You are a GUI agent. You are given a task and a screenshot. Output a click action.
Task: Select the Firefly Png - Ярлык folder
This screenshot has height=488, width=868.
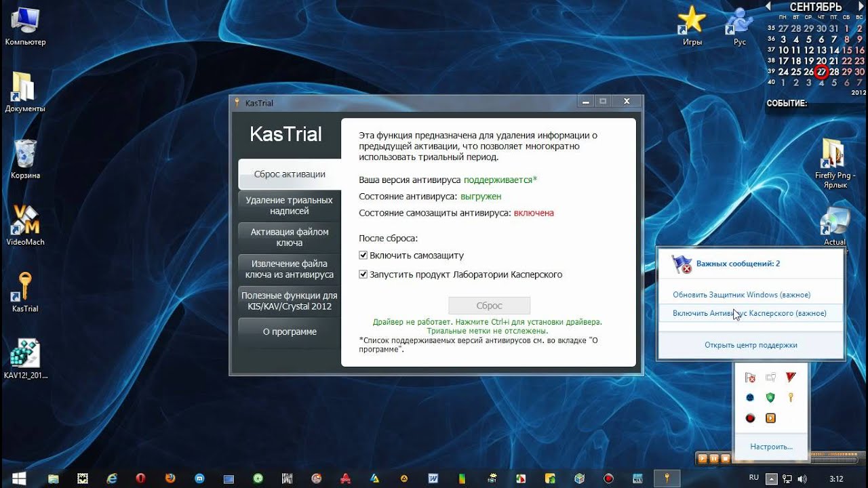[x=835, y=163]
